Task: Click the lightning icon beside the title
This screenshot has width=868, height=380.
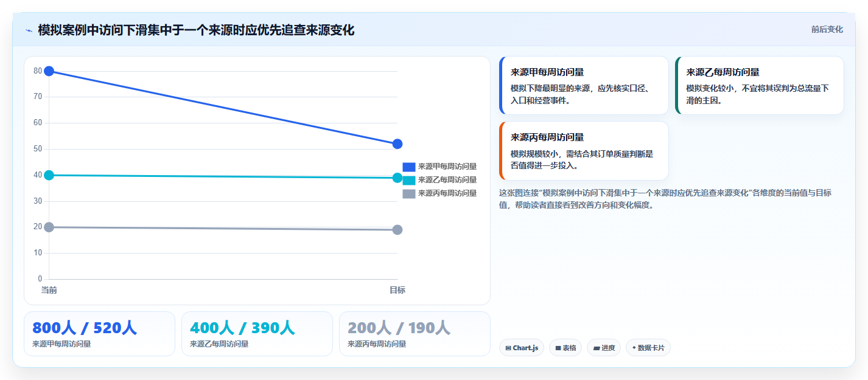Action: tap(29, 30)
